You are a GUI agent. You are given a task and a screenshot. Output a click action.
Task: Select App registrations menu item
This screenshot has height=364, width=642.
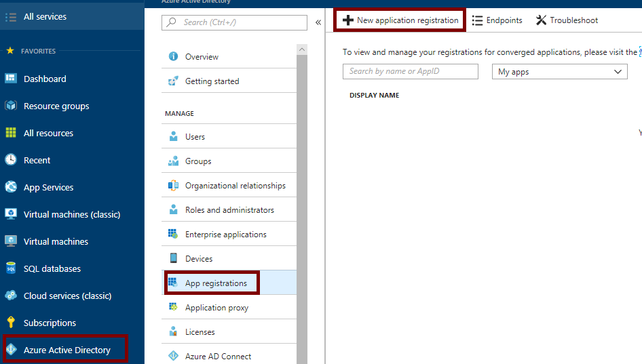216,283
